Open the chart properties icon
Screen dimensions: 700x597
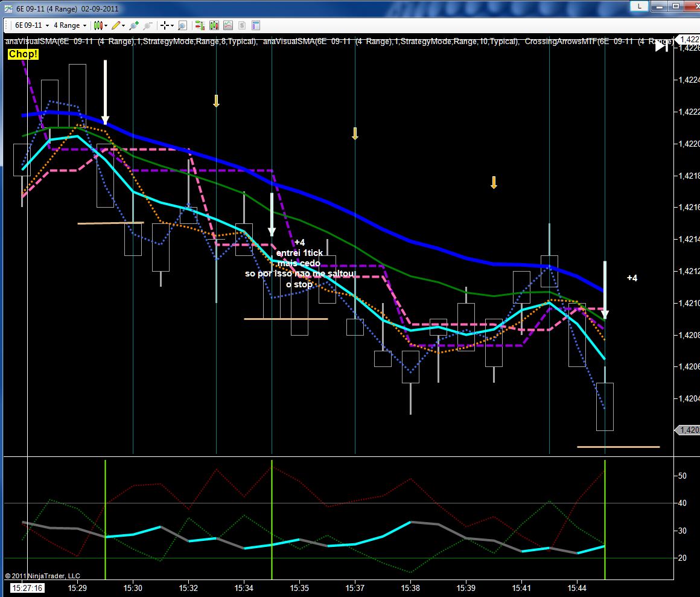(x=256, y=25)
